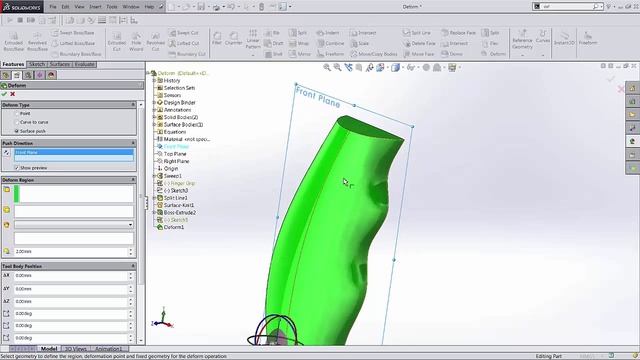
Task: Click the Replace Face button
Action: 458,33
